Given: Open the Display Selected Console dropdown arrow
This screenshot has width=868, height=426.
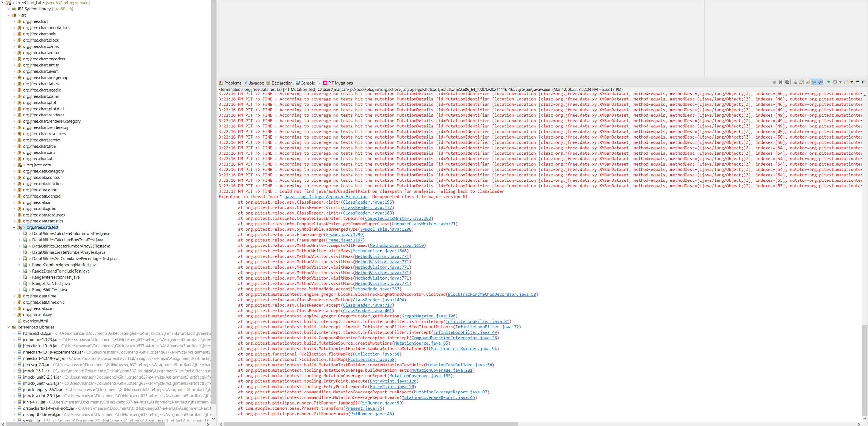Looking at the screenshot, I should [840, 82].
